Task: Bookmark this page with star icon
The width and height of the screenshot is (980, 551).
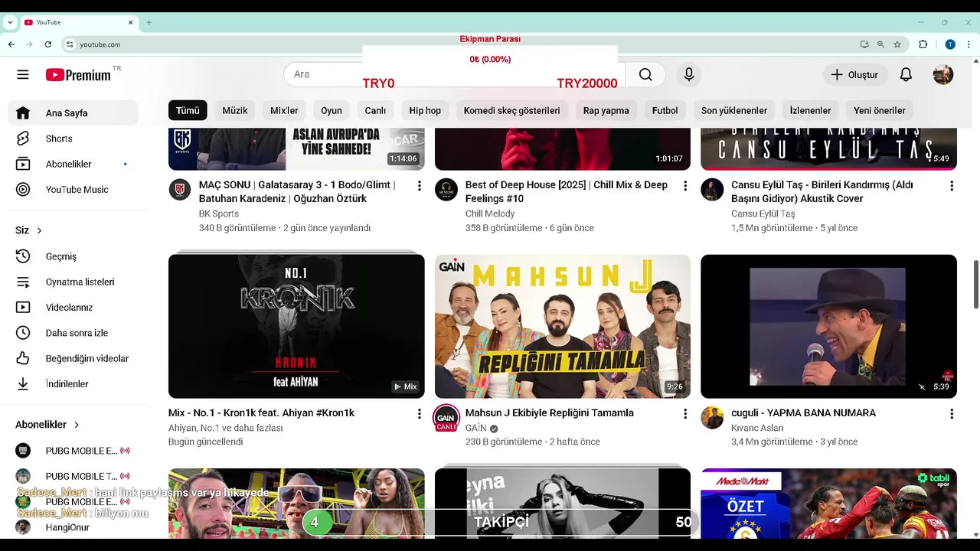Action: [897, 44]
